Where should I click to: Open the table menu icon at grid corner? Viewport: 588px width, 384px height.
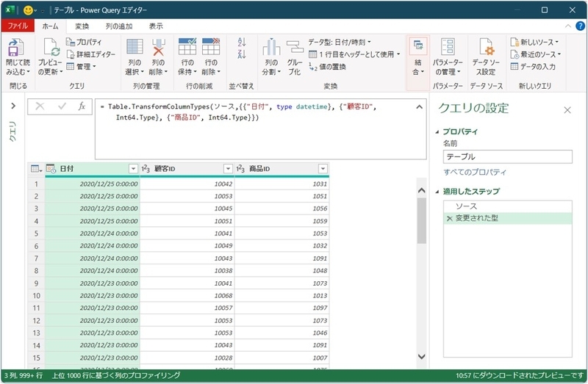(36, 169)
